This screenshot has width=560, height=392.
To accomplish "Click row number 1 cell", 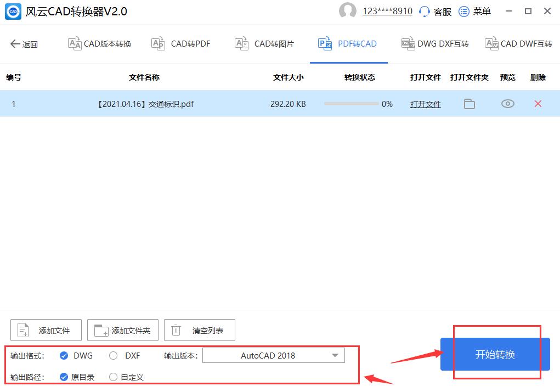I will click(x=14, y=104).
